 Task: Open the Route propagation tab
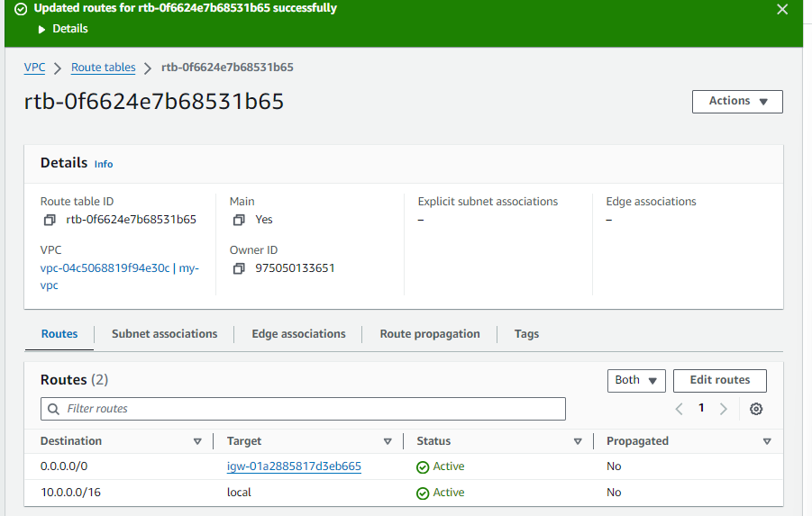(430, 334)
